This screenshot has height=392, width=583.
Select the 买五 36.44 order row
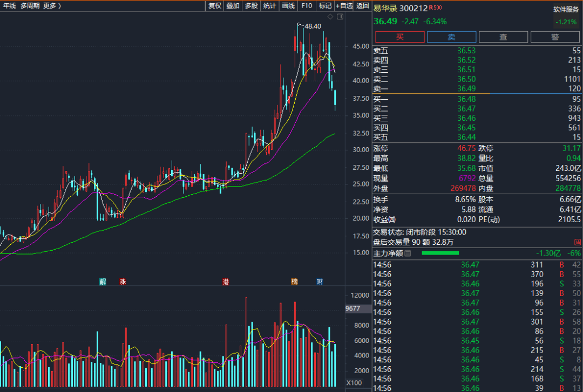[477, 137]
